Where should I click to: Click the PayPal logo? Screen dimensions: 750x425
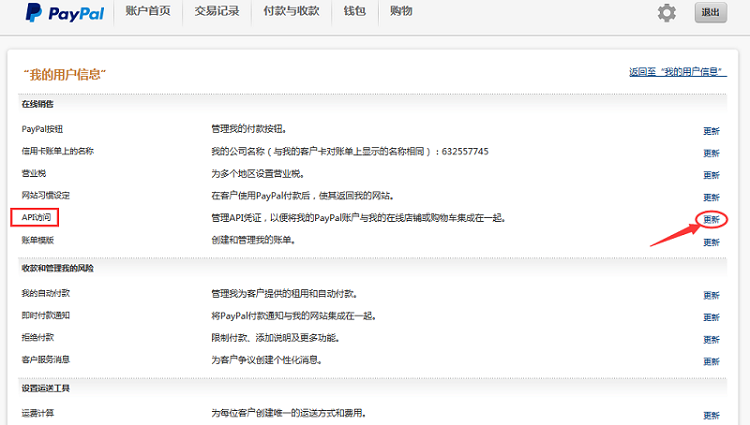(x=65, y=12)
